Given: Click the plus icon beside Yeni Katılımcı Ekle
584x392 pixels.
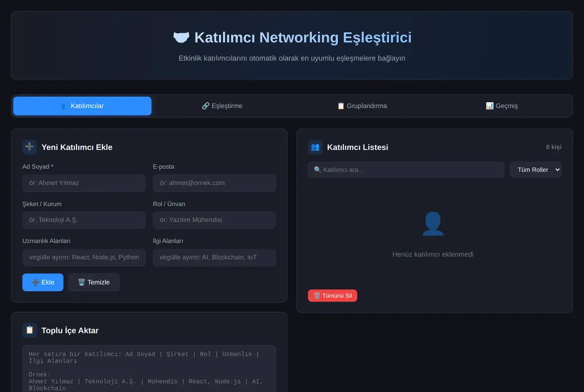Looking at the screenshot, I should pyautogui.click(x=30, y=147).
